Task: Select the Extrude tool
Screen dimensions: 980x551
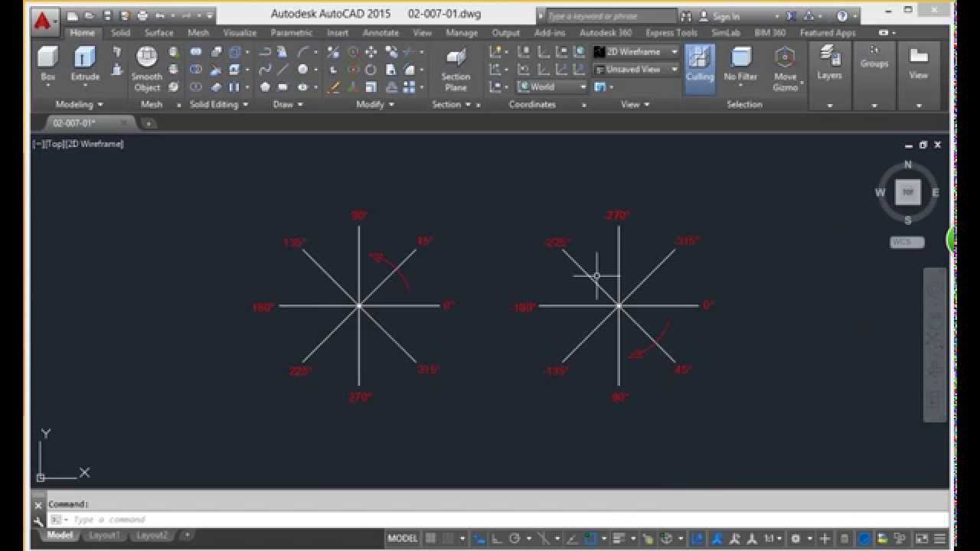Action: [85, 64]
